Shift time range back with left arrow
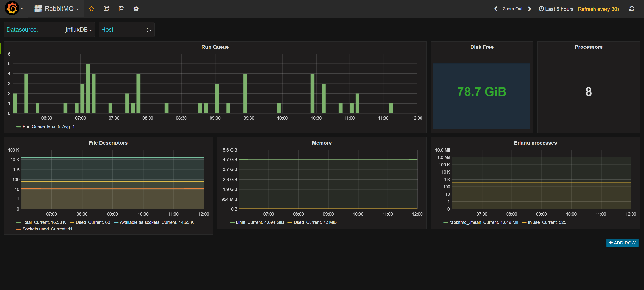The width and height of the screenshot is (644, 290). [496, 9]
